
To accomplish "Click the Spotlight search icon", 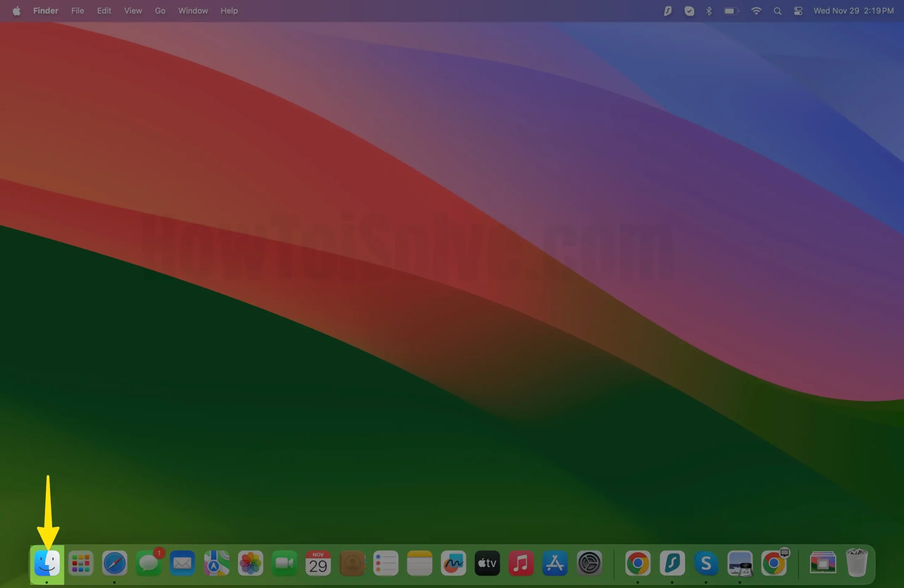I will [777, 11].
